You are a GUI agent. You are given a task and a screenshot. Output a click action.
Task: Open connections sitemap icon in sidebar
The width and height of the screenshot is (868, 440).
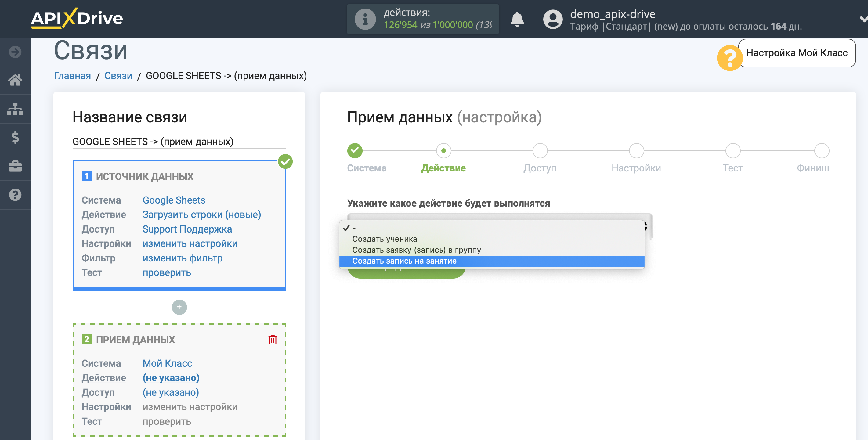pos(15,109)
